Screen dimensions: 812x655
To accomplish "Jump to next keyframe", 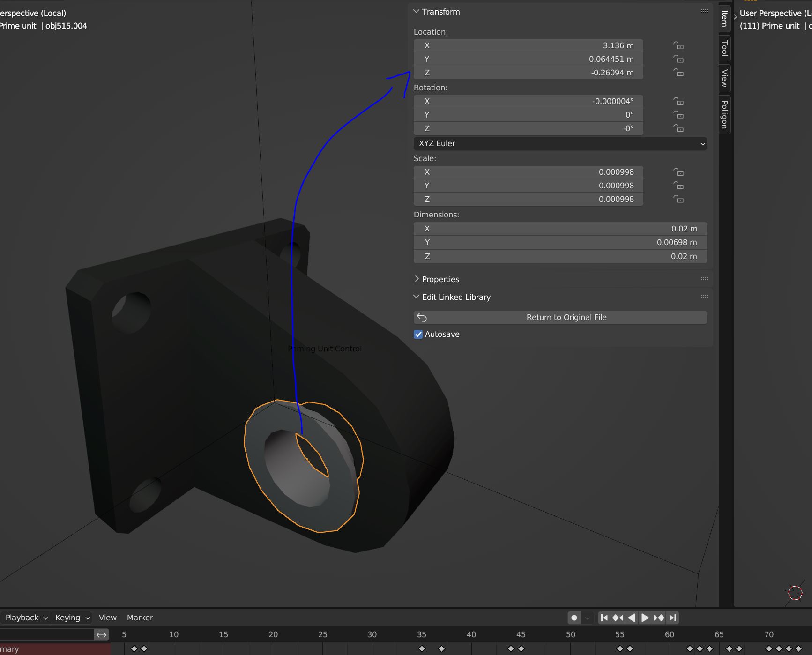I will (x=659, y=618).
